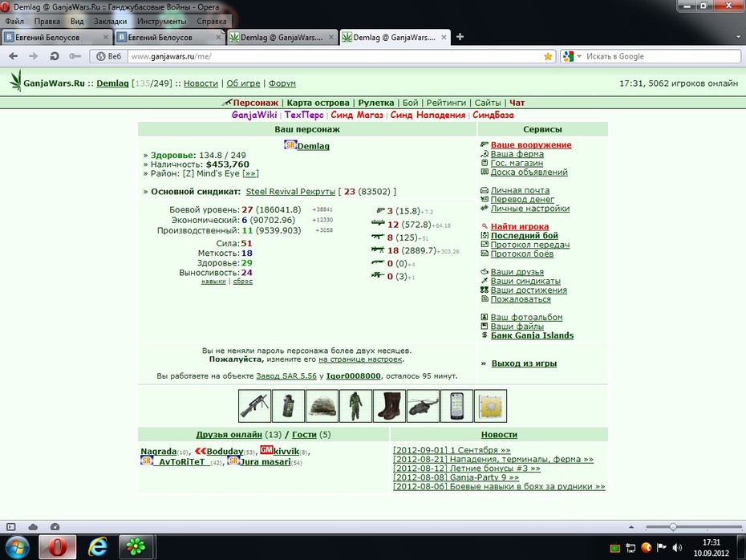Open the Закладки menu
Image resolution: width=746 pixels, height=560 pixels.
point(111,22)
